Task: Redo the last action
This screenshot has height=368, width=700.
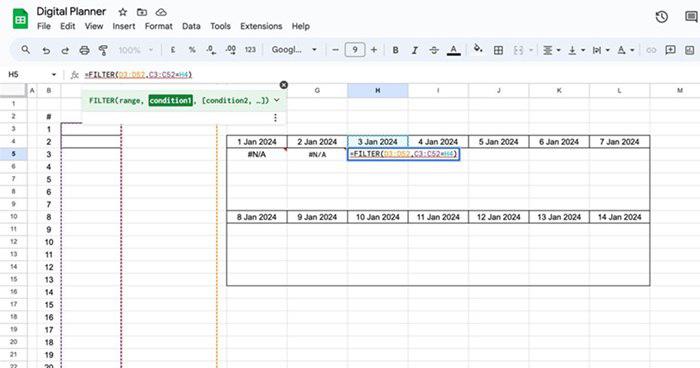Action: [65, 50]
